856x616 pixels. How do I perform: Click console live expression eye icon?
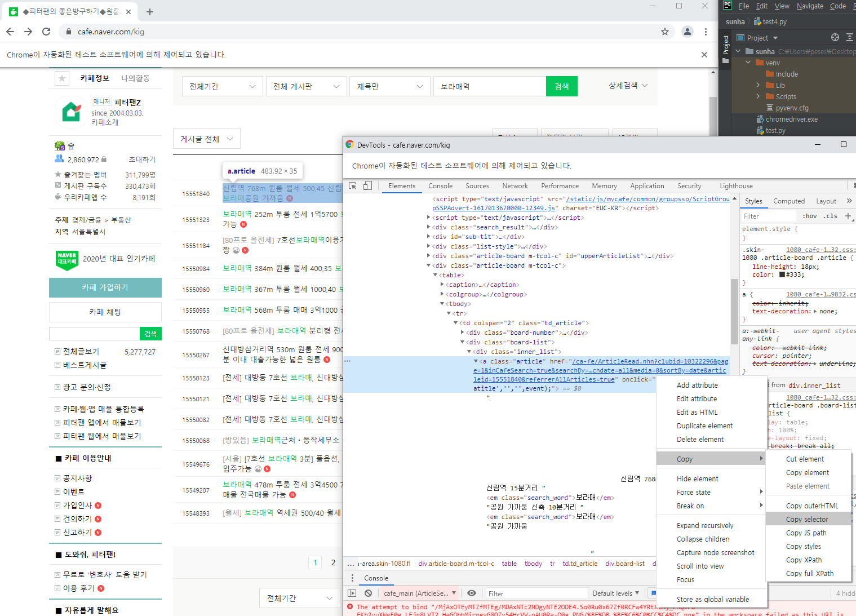(472, 593)
